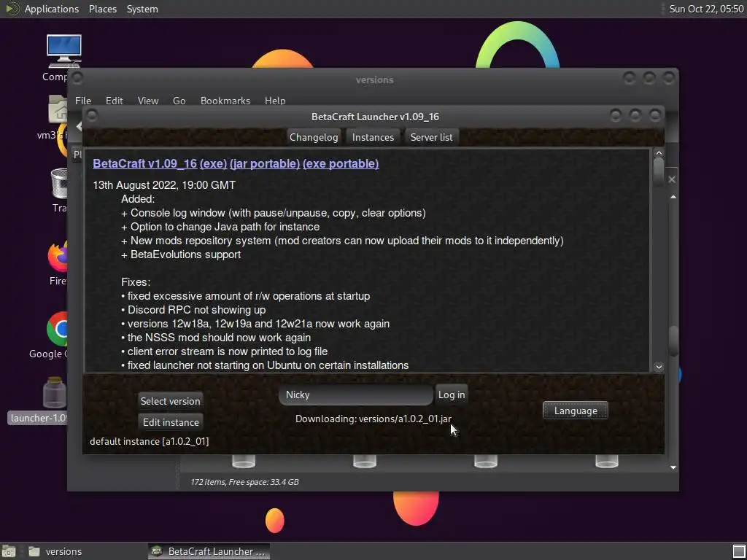
Task: Click the Log in button
Action: click(x=451, y=394)
